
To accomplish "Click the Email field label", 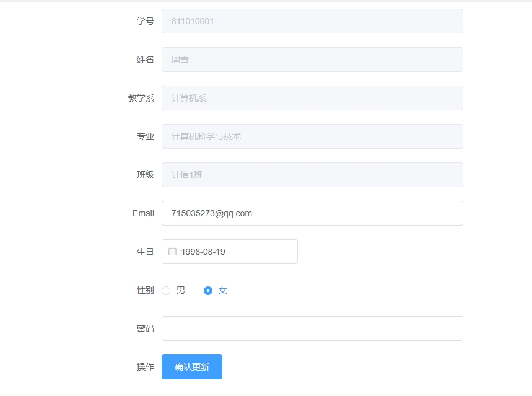I will pos(143,213).
